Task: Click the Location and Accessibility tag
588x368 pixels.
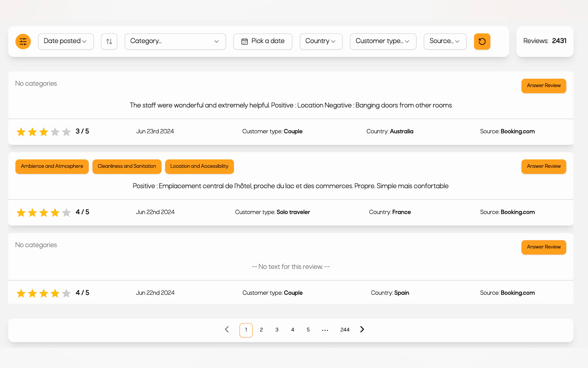Action: click(x=199, y=166)
